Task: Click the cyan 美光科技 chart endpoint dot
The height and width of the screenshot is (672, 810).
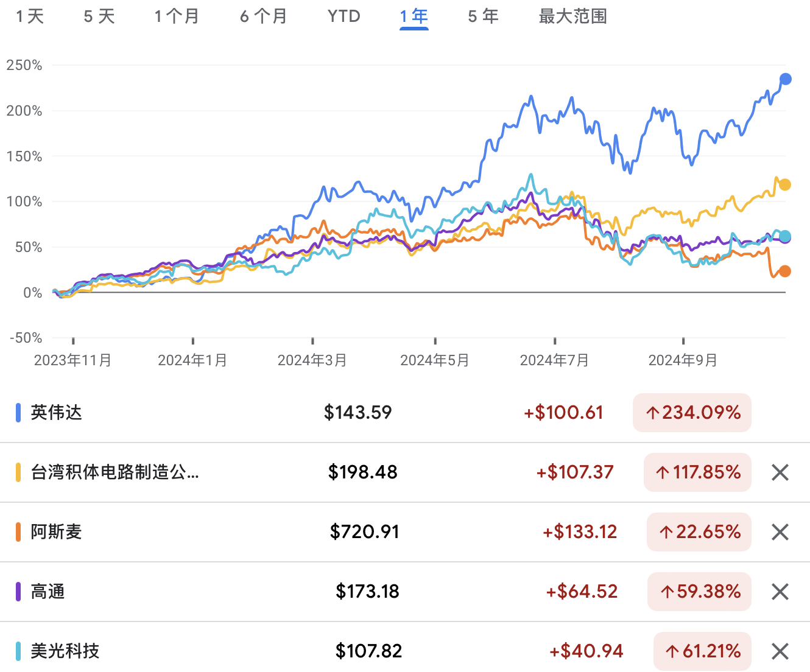Action: tap(786, 236)
